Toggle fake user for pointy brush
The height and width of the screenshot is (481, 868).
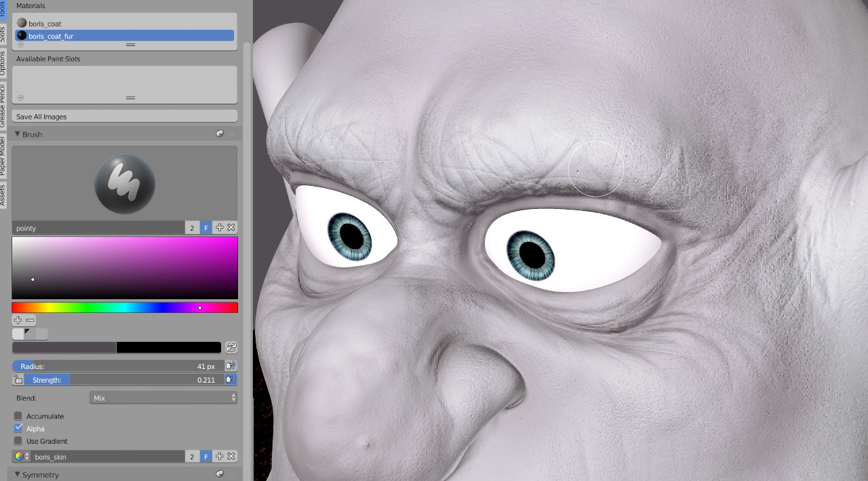pos(206,228)
